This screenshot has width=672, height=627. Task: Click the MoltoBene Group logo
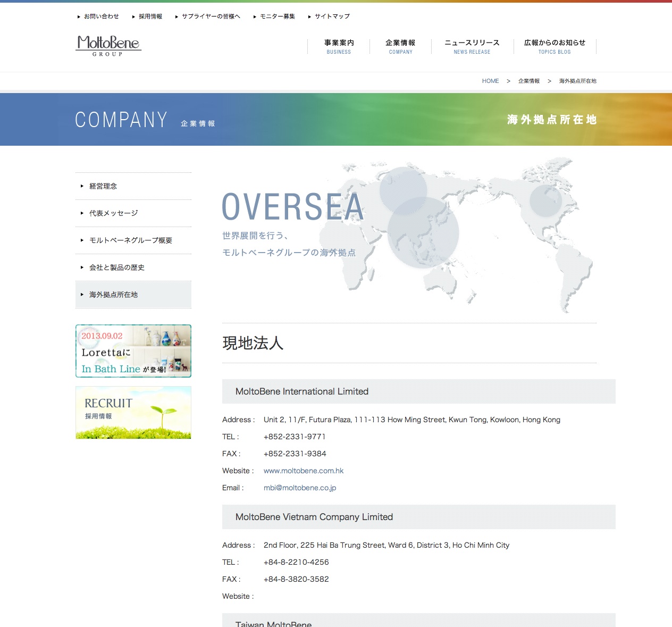coord(108,46)
